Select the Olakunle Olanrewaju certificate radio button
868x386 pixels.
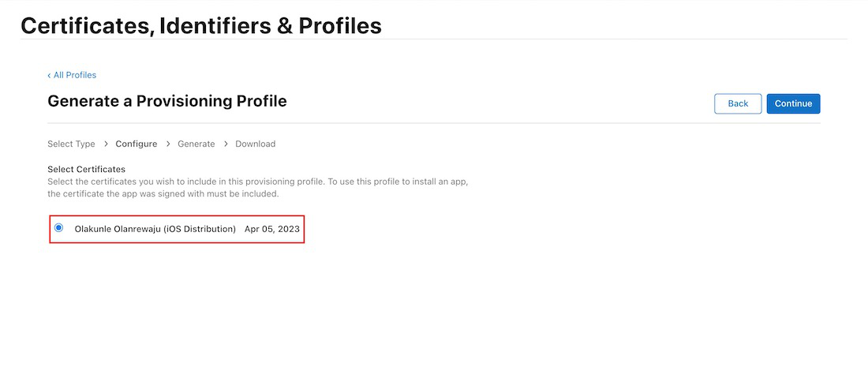59,228
